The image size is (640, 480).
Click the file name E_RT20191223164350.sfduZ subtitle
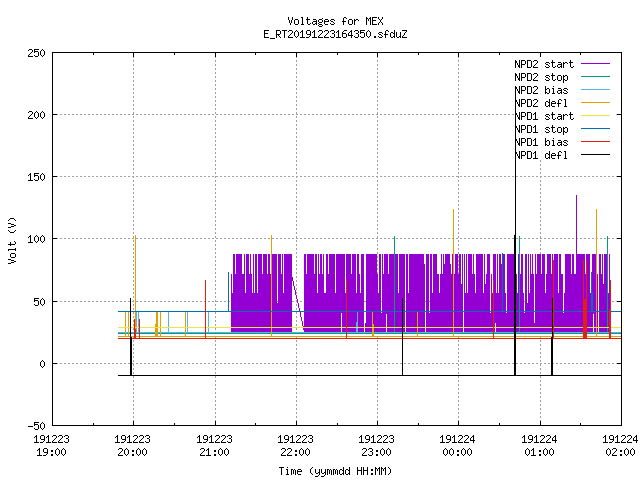coord(335,34)
